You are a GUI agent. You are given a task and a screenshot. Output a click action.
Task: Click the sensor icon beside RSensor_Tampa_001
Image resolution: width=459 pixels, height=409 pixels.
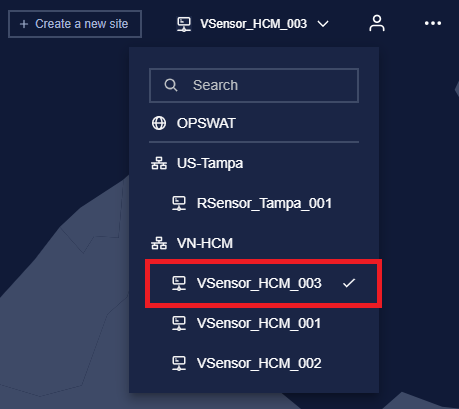click(x=179, y=203)
